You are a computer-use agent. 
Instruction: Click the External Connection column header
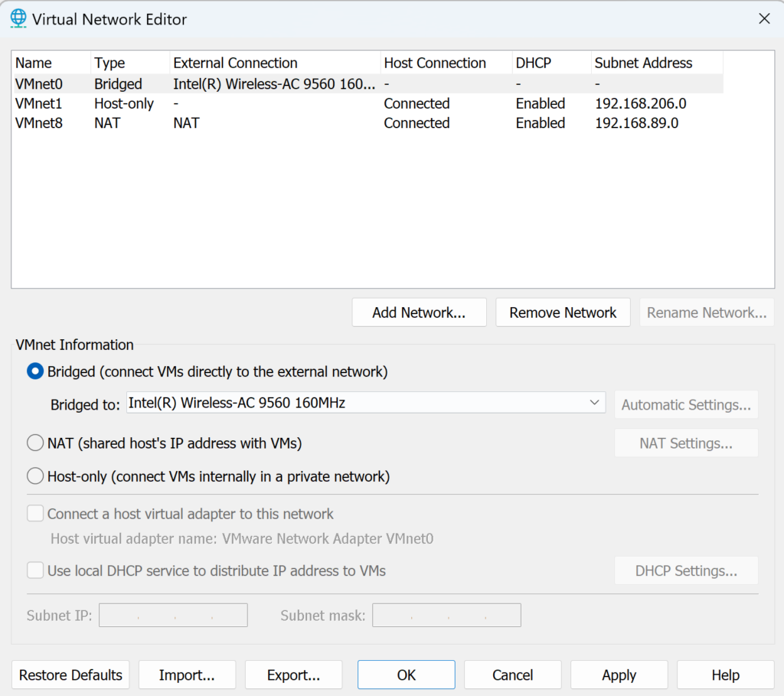(x=275, y=63)
